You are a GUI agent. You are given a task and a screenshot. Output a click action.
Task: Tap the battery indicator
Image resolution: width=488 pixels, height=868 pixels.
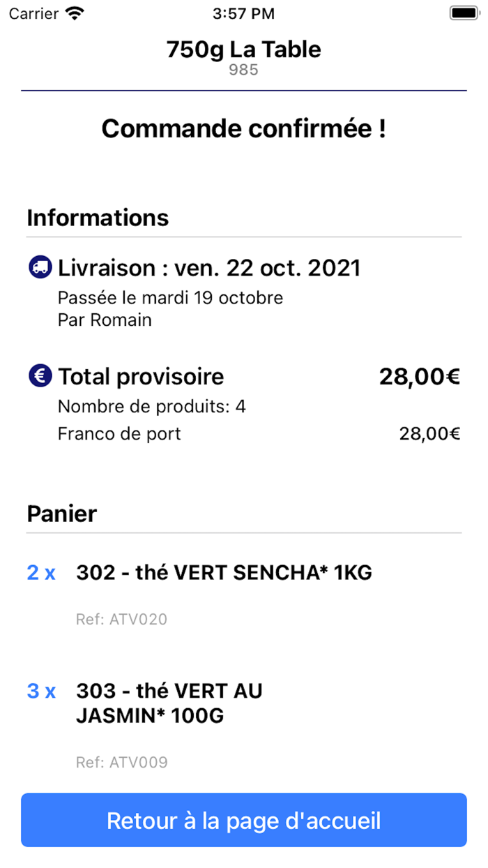point(463,12)
